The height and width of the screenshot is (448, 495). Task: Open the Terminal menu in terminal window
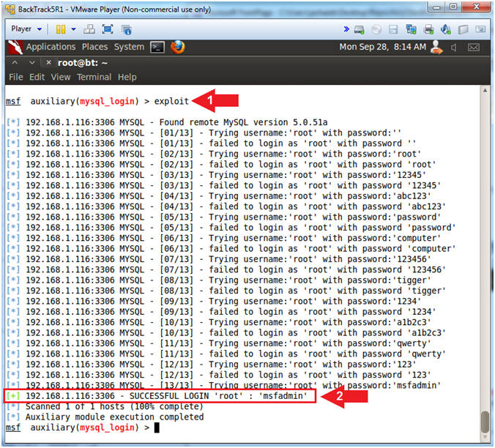click(x=94, y=77)
